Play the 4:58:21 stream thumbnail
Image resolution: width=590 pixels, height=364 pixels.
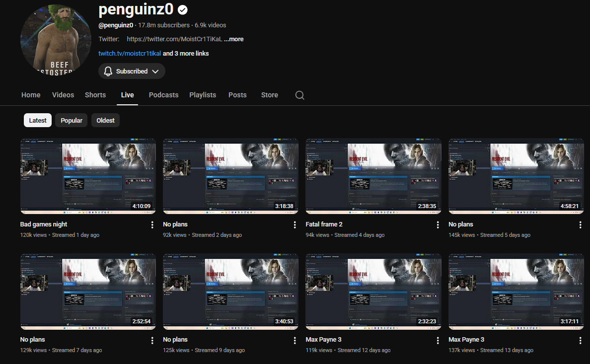click(x=516, y=176)
